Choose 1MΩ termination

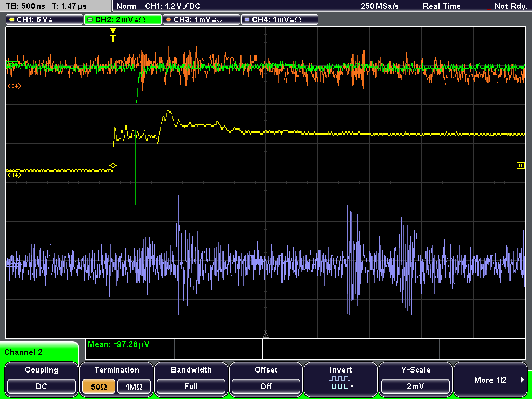tap(134, 387)
